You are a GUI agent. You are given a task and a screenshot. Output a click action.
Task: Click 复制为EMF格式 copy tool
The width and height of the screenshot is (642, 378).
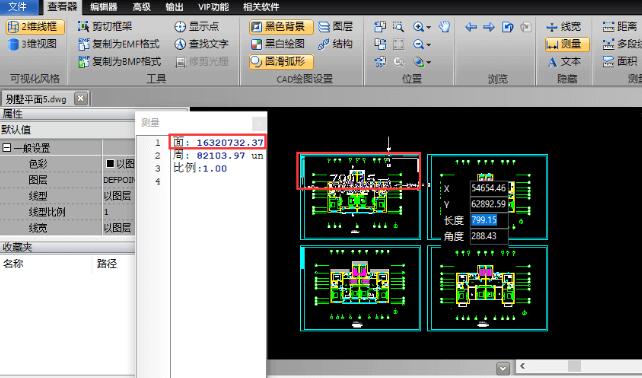click(119, 44)
